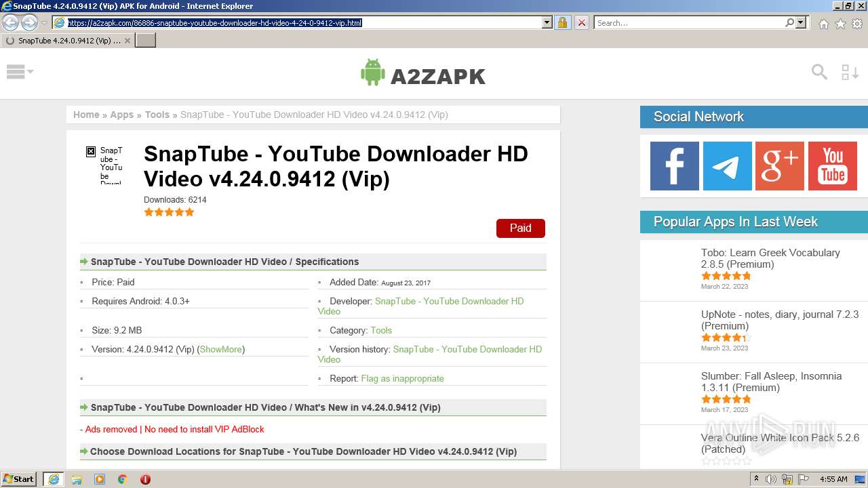Open the Telegram social icon
Screen dimensions: 868x488
click(728, 166)
